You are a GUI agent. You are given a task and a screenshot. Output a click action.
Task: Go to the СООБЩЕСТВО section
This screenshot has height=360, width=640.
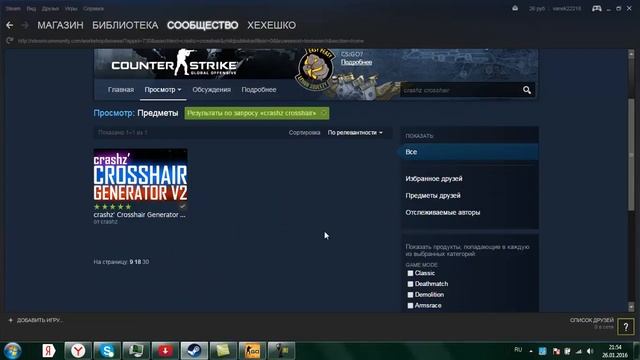202,25
